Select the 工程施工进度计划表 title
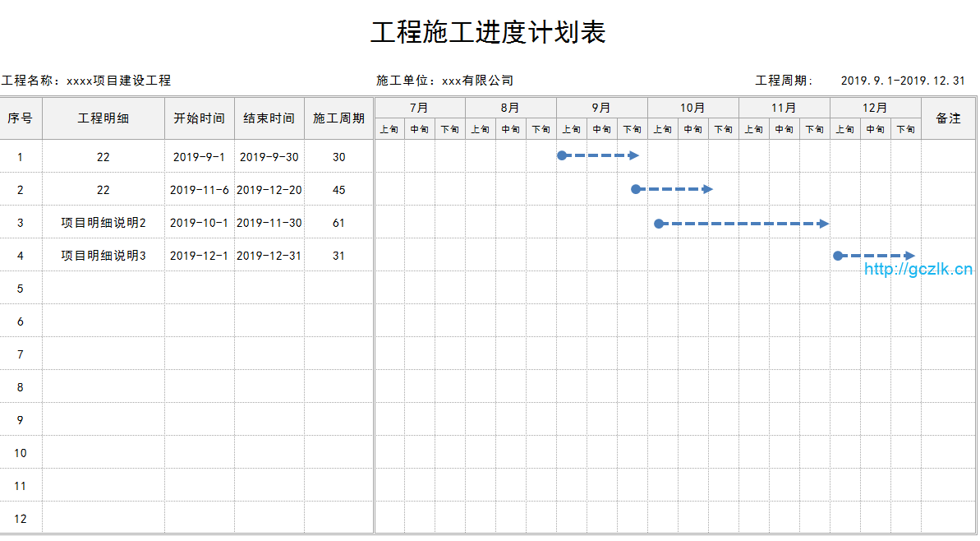 [x=488, y=32]
